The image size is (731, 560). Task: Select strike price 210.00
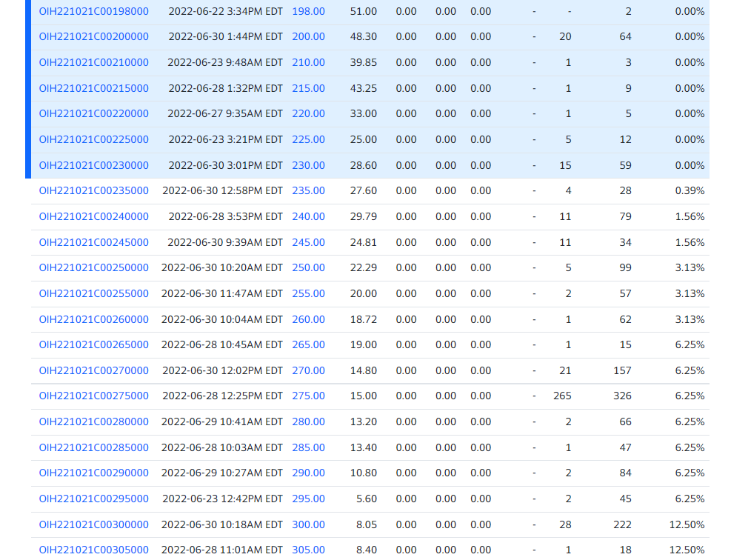[x=309, y=62]
